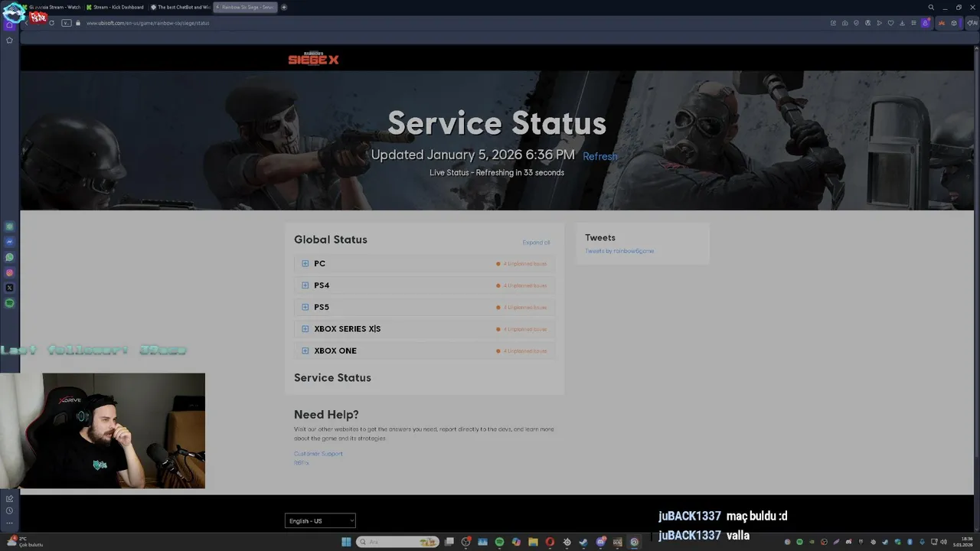Click the send/flow arrow icon
980x551 pixels.
[x=880, y=23]
